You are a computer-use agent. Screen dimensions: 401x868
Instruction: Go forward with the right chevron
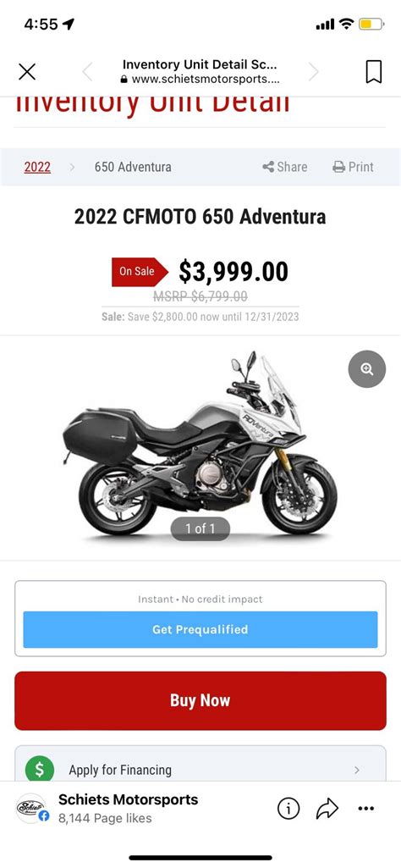[314, 71]
